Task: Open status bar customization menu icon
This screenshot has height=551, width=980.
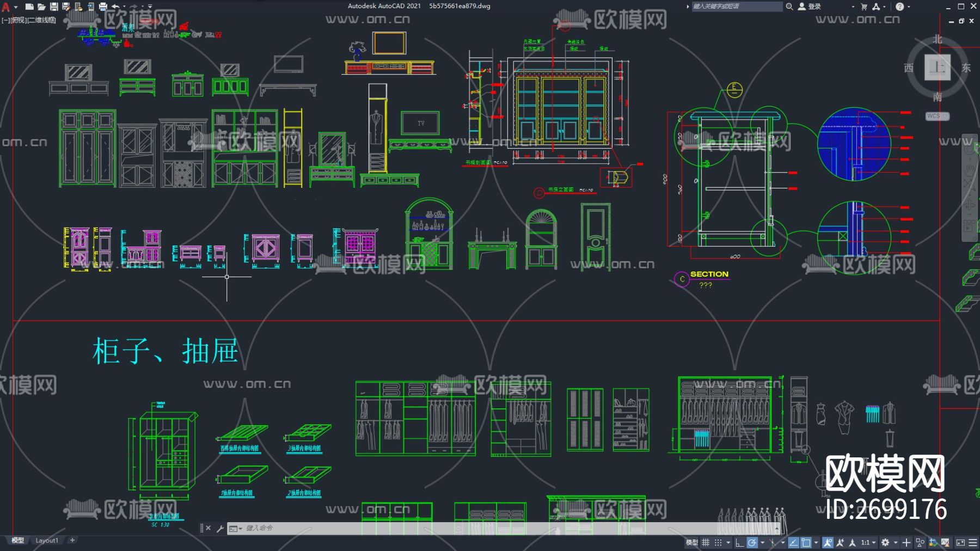Action: [972, 542]
